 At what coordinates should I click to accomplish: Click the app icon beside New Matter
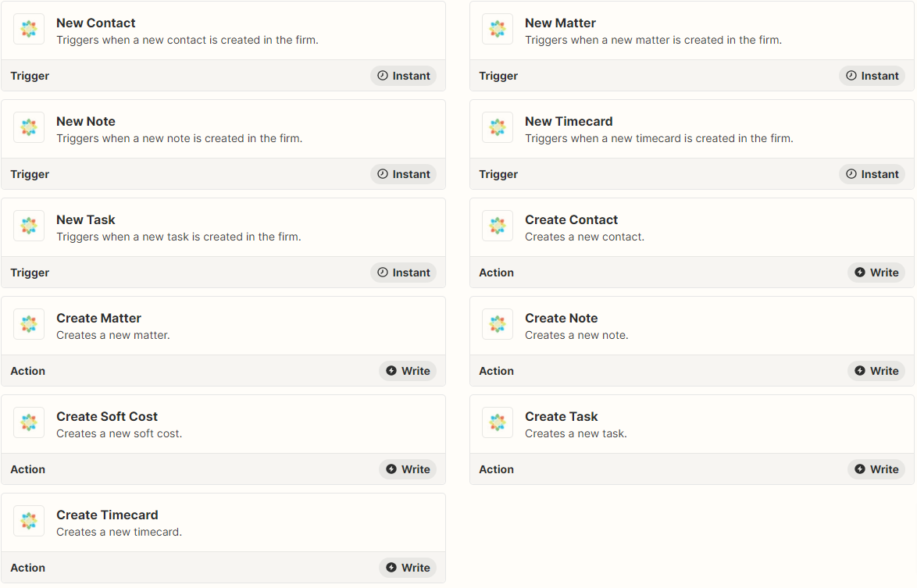coord(497,29)
